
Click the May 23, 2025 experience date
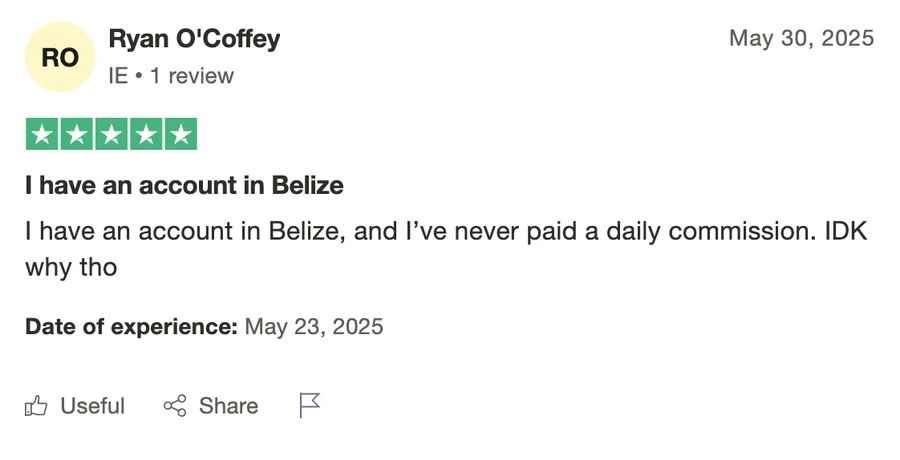(313, 327)
